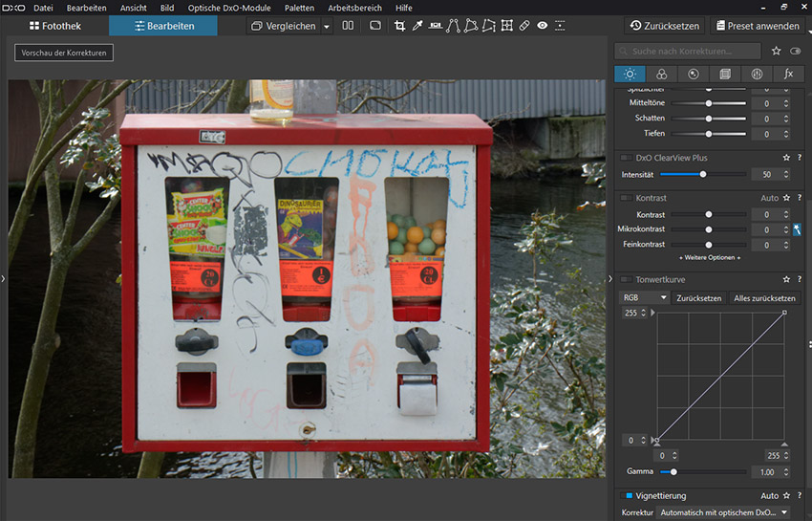This screenshot has width=812, height=521.
Task: Open the RGB channel dropdown
Action: click(644, 297)
